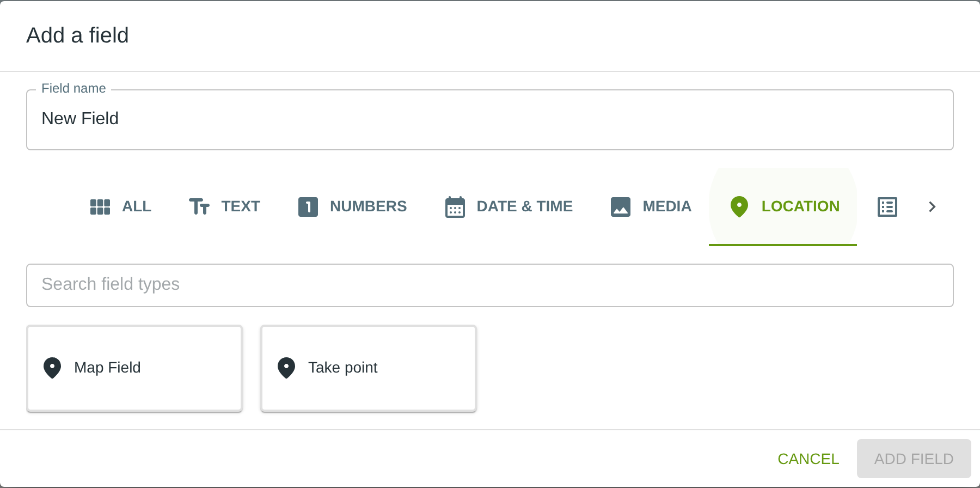
Task: Click the Text type icon
Action: click(x=199, y=207)
